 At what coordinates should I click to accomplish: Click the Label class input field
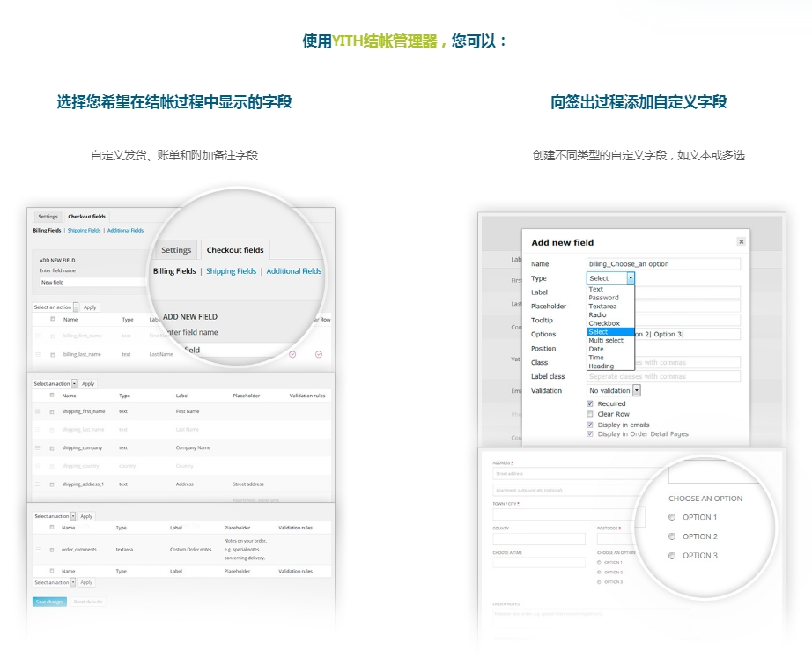(663, 377)
